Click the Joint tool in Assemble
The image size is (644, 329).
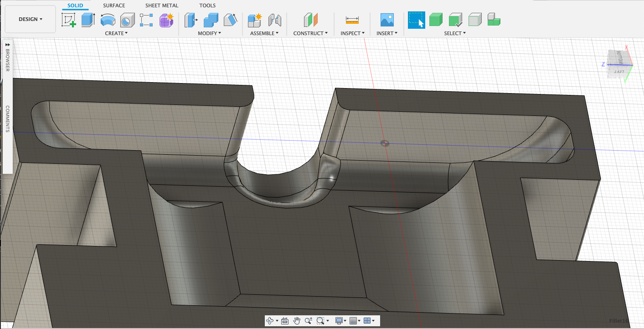click(275, 20)
